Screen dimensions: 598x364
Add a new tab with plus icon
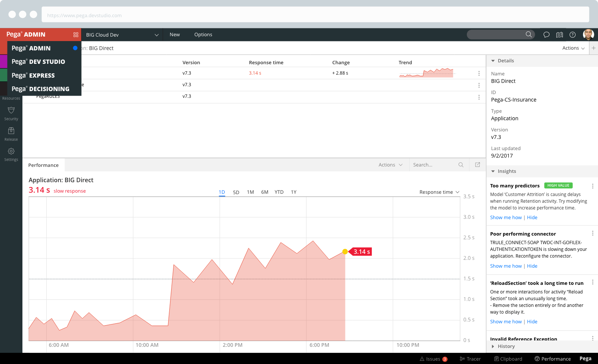pyautogui.click(x=594, y=48)
